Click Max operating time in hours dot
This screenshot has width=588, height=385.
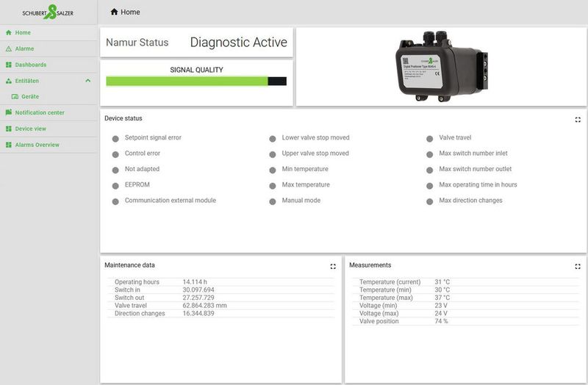[430, 186]
